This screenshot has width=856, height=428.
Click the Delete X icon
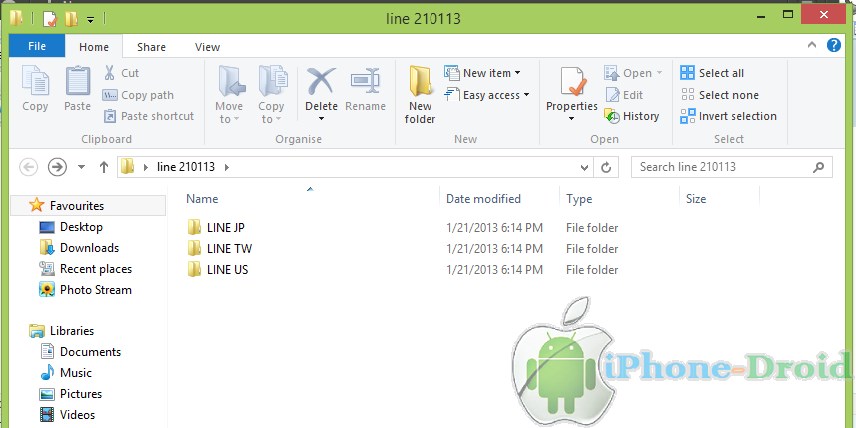coord(321,82)
